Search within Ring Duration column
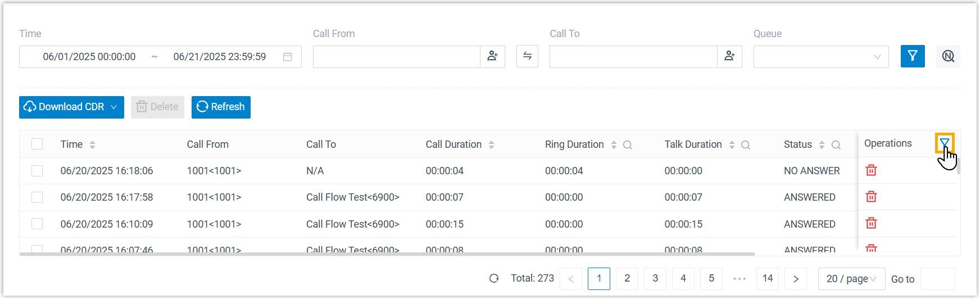980x299 pixels. [628, 145]
